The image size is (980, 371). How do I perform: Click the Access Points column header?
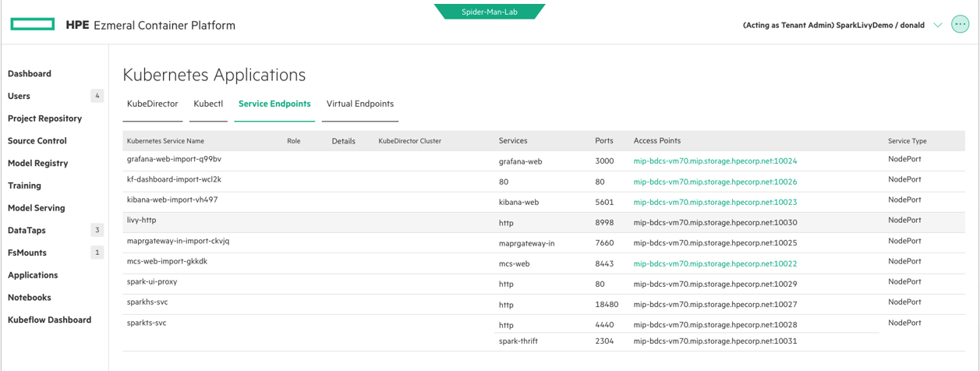coord(657,141)
